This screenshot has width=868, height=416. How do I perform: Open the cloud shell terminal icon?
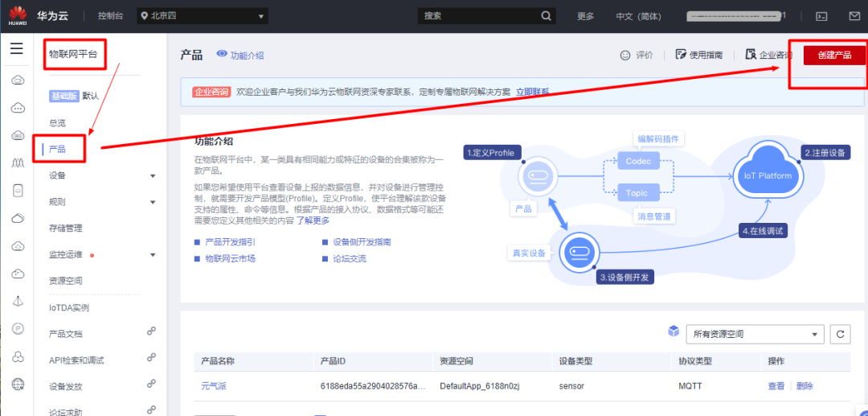pos(822,16)
